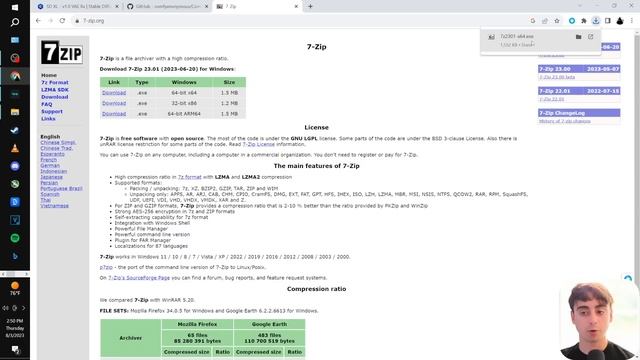The image size is (640, 360).
Task: Open the Chrome three-dot menu
Action: click(632, 21)
